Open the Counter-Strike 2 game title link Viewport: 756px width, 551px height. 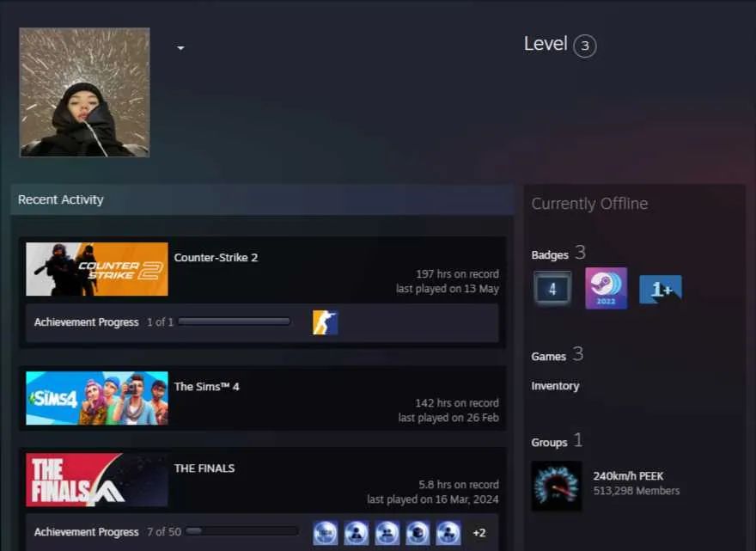point(216,258)
